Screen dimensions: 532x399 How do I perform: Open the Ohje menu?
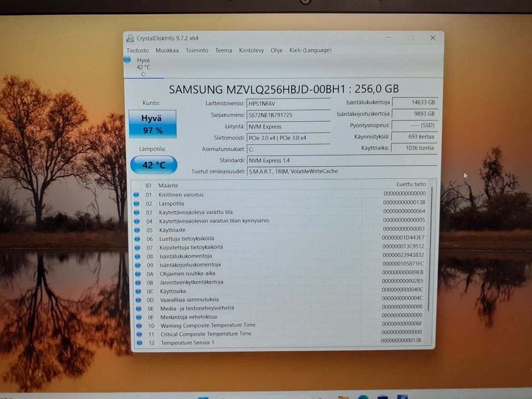coord(276,50)
